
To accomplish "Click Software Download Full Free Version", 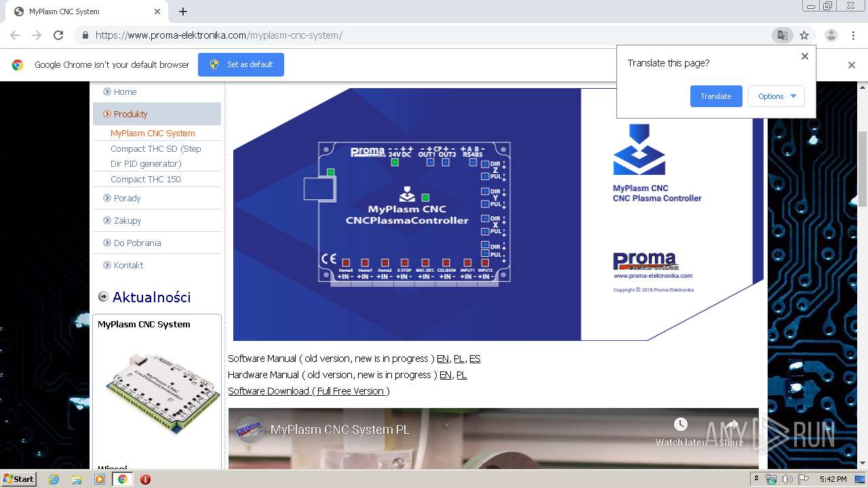I will pyautogui.click(x=307, y=391).
